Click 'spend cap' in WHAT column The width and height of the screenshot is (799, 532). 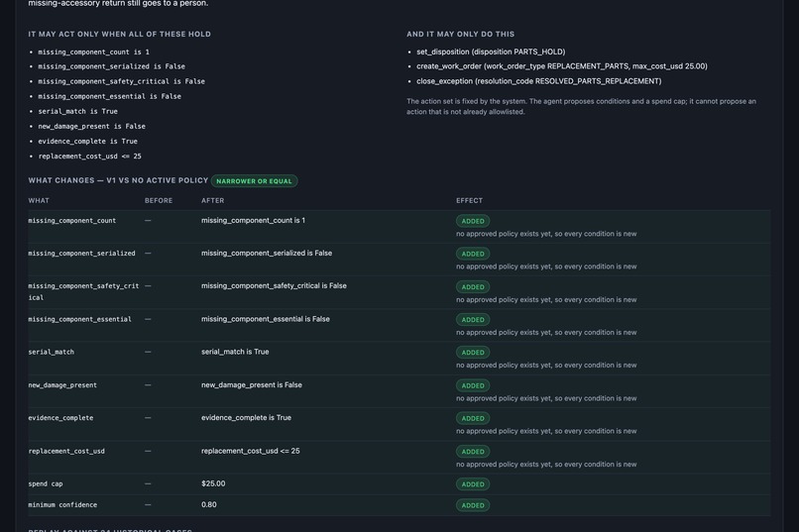[x=46, y=484]
